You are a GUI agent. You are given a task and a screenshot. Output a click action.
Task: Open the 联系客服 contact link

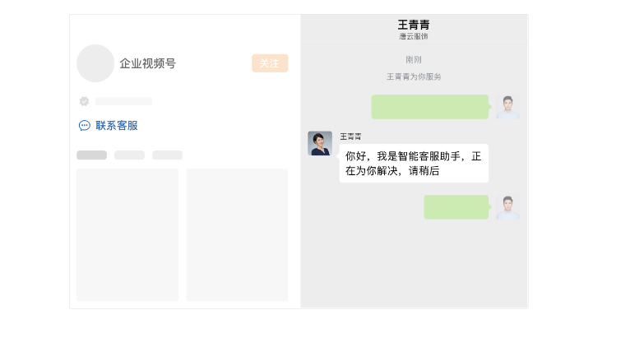pos(116,126)
